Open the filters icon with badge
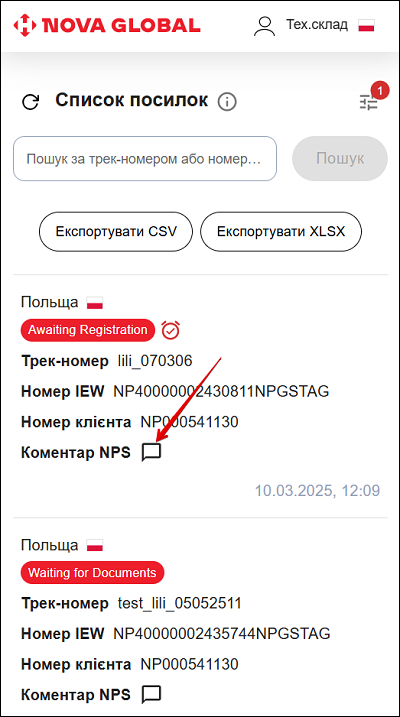400x717 pixels. (x=368, y=102)
